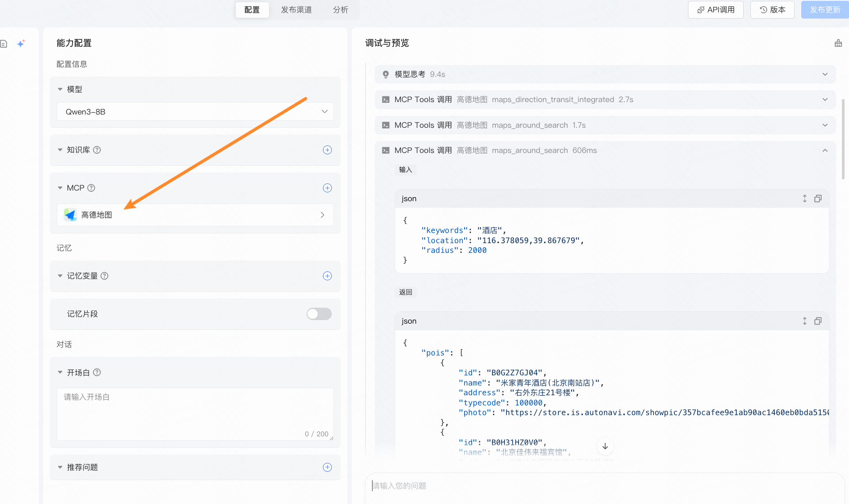Copy the returned JSON block
The width and height of the screenshot is (849, 504).
(x=818, y=321)
